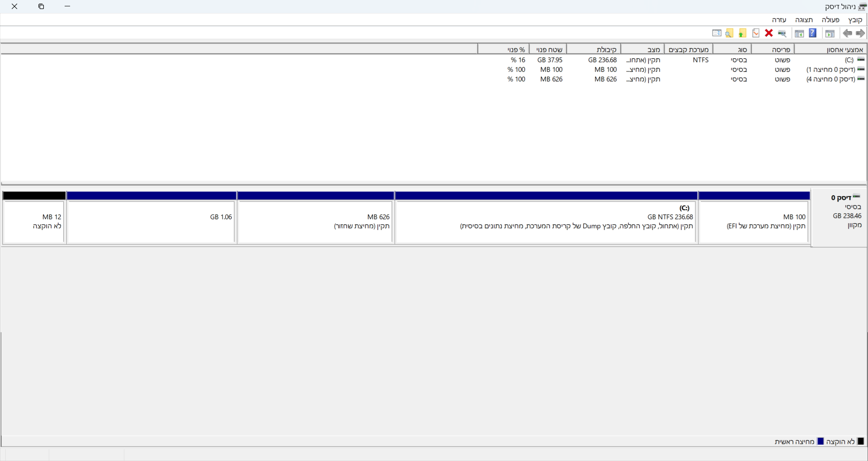Open the פעולה (Action) menu
The image size is (868, 461).
pyautogui.click(x=830, y=20)
